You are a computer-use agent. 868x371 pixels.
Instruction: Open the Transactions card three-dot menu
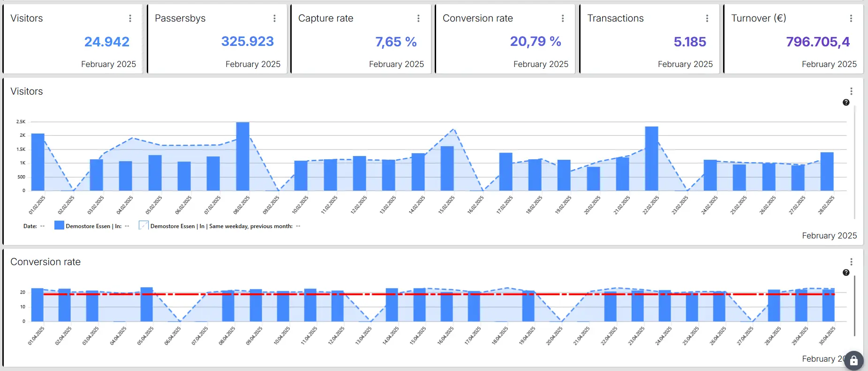(x=707, y=18)
